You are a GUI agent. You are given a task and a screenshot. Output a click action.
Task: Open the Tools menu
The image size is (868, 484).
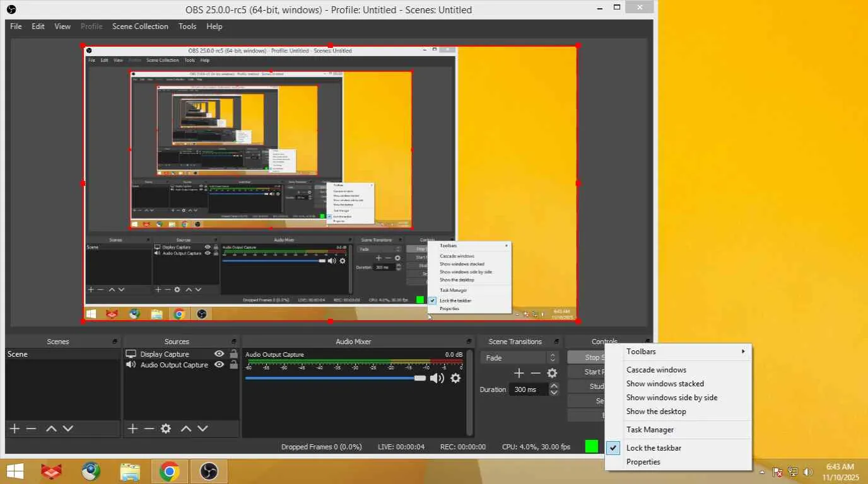pos(187,26)
